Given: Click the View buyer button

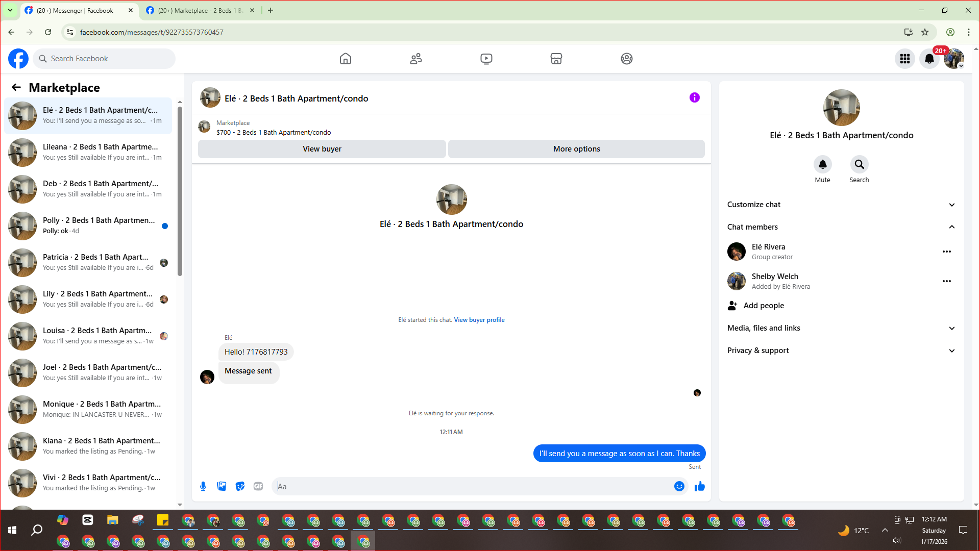Looking at the screenshot, I should point(322,149).
